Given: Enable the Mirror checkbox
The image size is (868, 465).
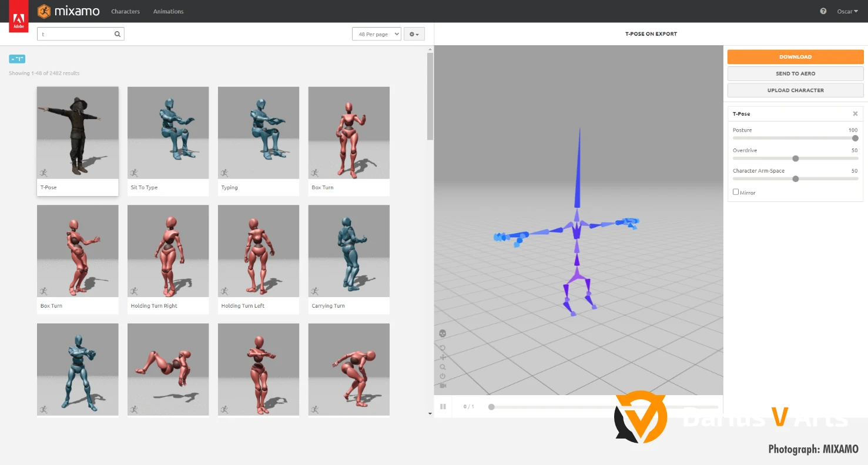Looking at the screenshot, I should click(x=736, y=192).
